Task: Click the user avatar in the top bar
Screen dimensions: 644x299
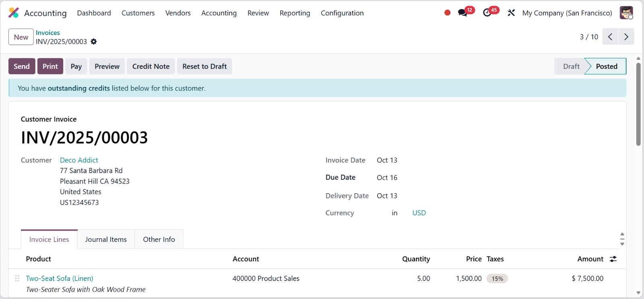Action: (626, 13)
